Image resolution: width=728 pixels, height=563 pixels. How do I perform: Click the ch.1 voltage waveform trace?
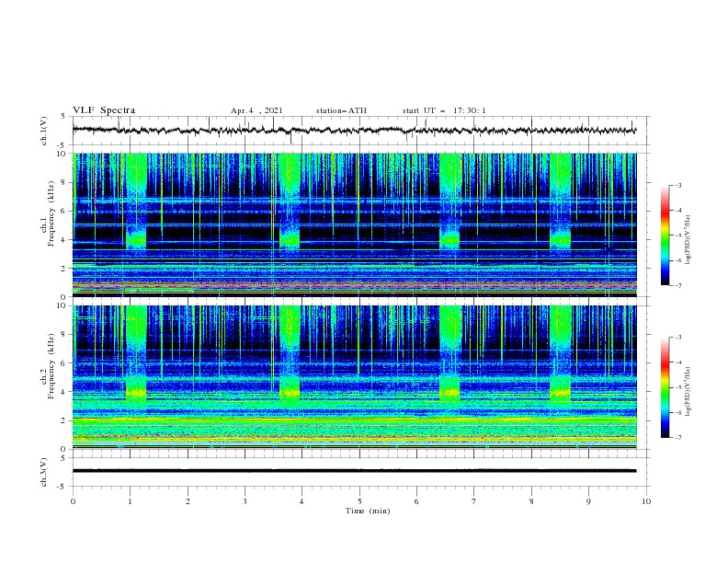click(x=354, y=130)
